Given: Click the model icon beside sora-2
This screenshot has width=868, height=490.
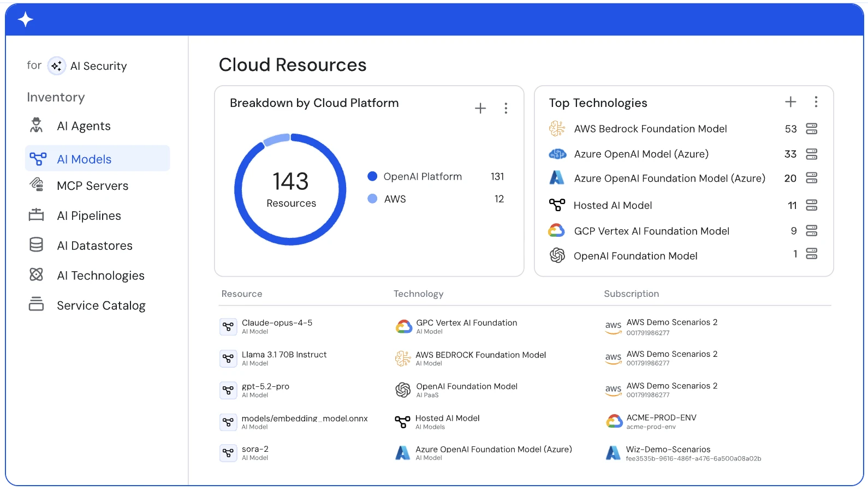Looking at the screenshot, I should click(x=228, y=453).
